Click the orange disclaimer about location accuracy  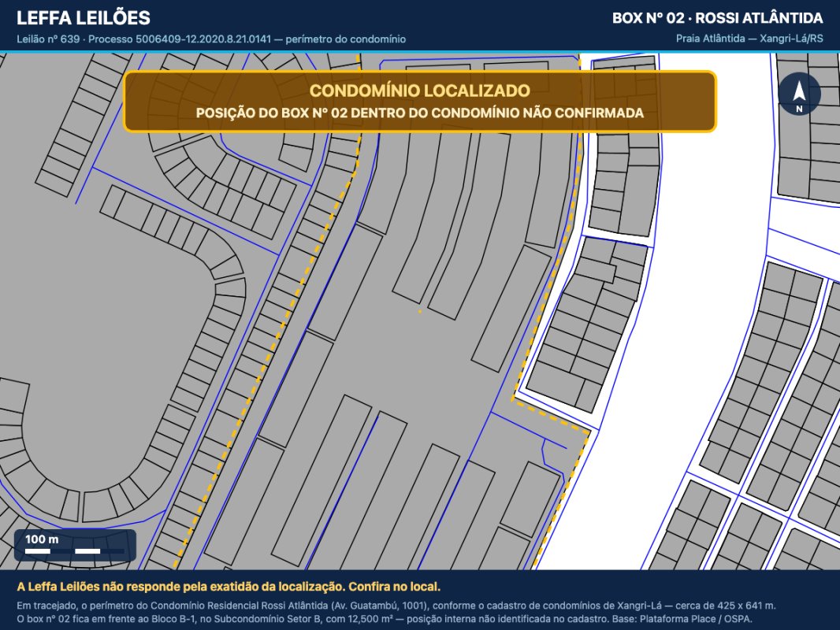pyautogui.click(x=229, y=587)
